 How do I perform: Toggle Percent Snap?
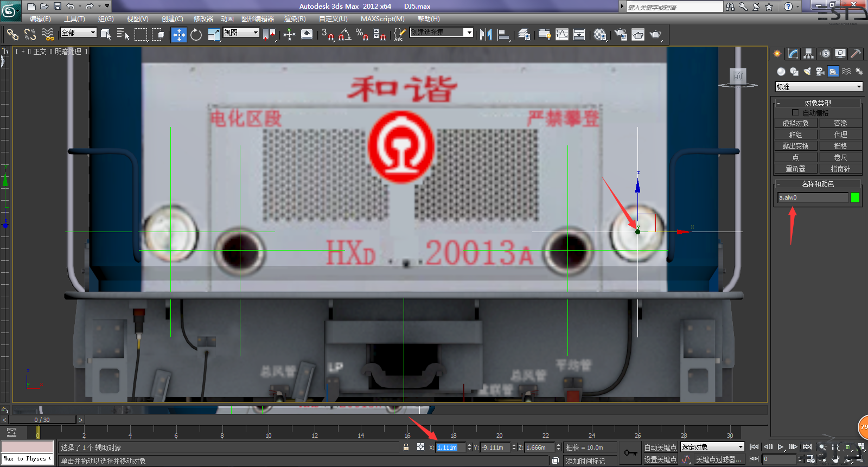pyautogui.click(x=362, y=34)
